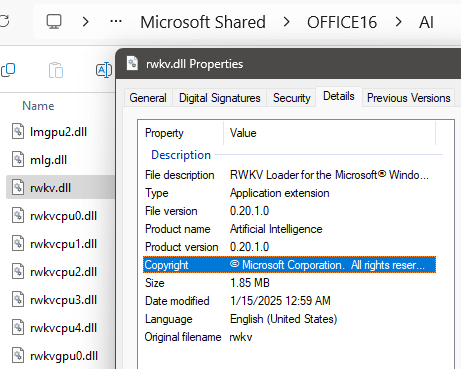Select the File version 0.20.1.0 row
Viewport: 461px width, 369px height.
pyautogui.click(x=289, y=211)
